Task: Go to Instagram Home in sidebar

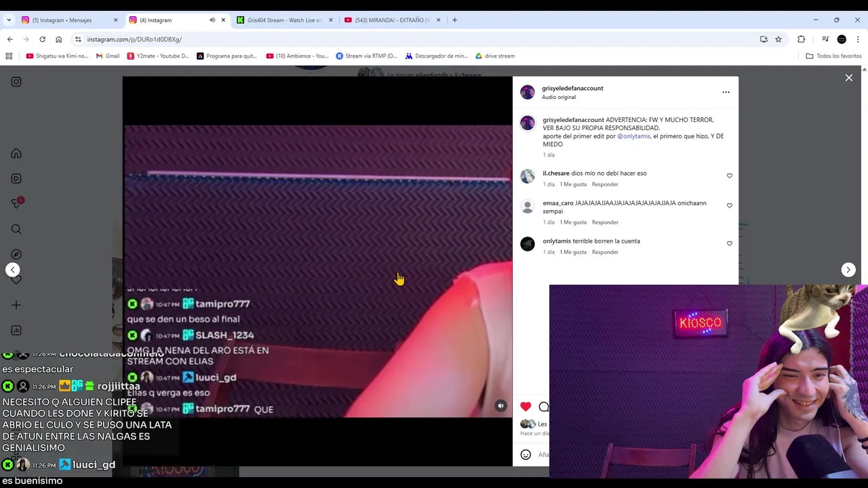Action: point(16,153)
